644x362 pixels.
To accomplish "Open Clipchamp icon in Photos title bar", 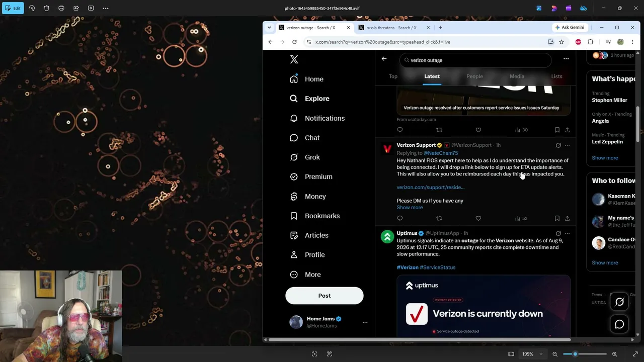I will [x=569, y=8].
